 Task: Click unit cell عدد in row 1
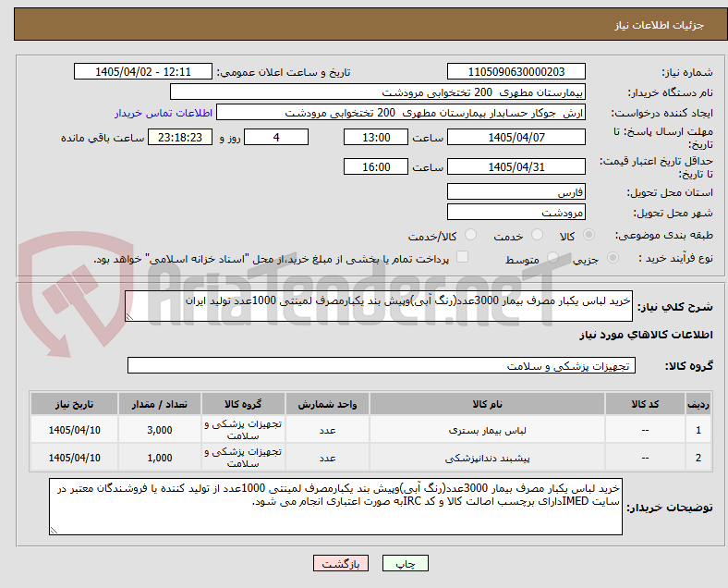(327, 430)
